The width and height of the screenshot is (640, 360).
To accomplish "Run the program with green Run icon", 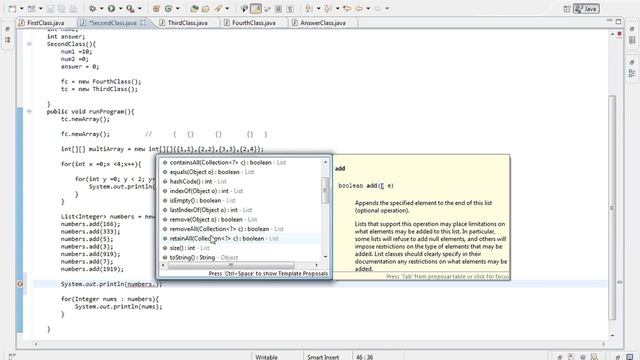I will pyautogui.click(x=111, y=8).
